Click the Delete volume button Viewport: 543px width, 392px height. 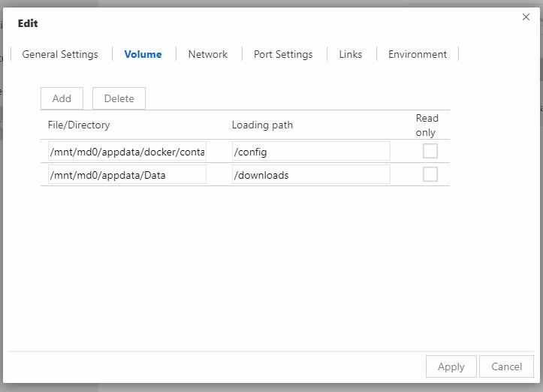[119, 98]
